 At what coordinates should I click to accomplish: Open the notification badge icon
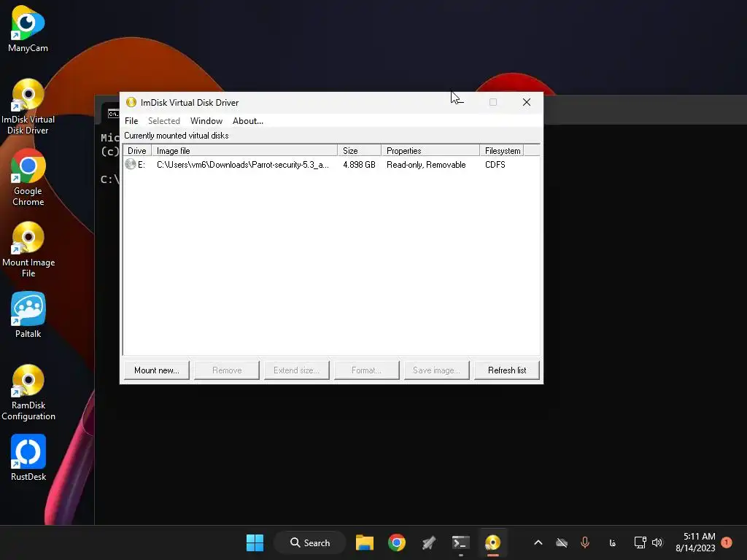pos(727,542)
